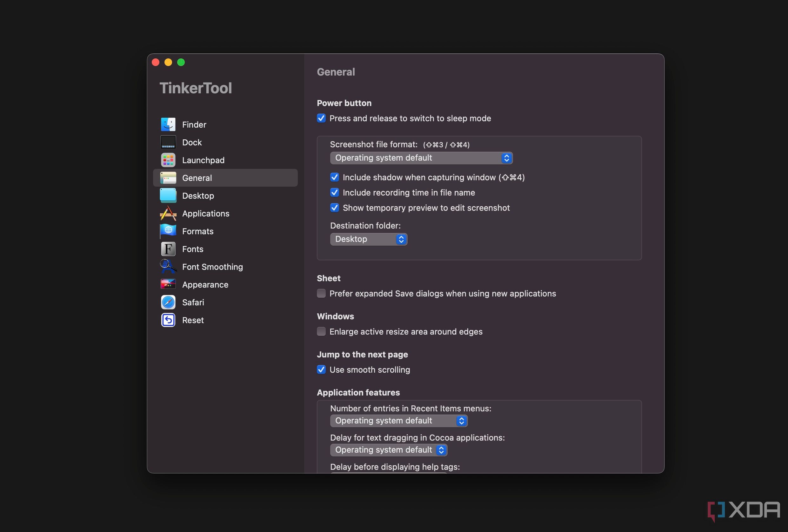
Task: Open the Finder settings pane label
Action: [x=194, y=124]
